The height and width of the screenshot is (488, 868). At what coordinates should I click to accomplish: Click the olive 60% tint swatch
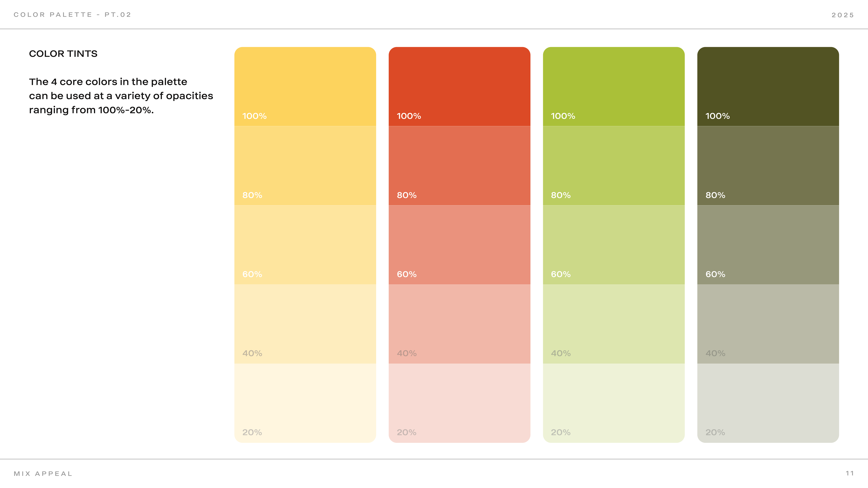768,245
